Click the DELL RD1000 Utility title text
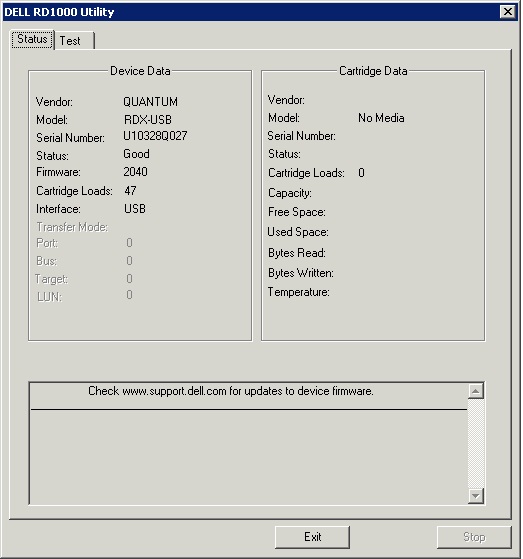The width and height of the screenshot is (523, 559). click(59, 12)
